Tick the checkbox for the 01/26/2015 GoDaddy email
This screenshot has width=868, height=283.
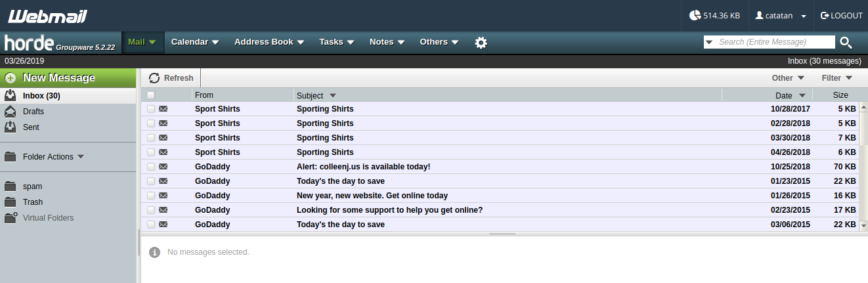tap(151, 196)
